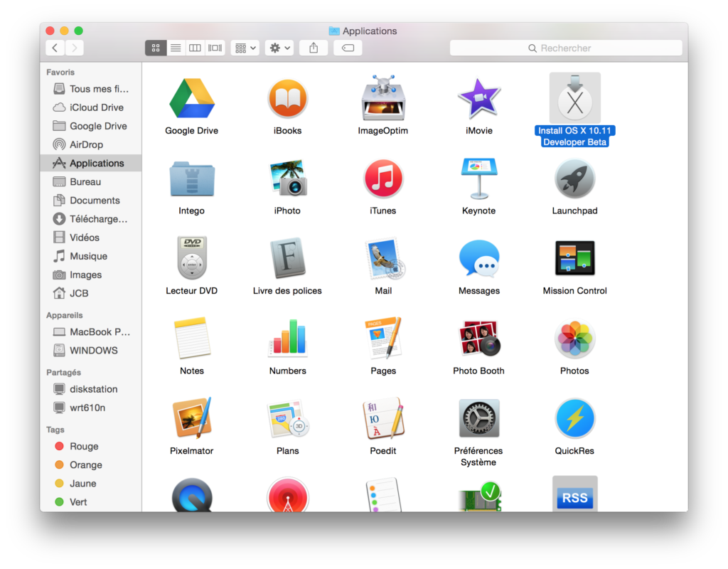Open the arrange-by grouping dropdown

point(245,48)
